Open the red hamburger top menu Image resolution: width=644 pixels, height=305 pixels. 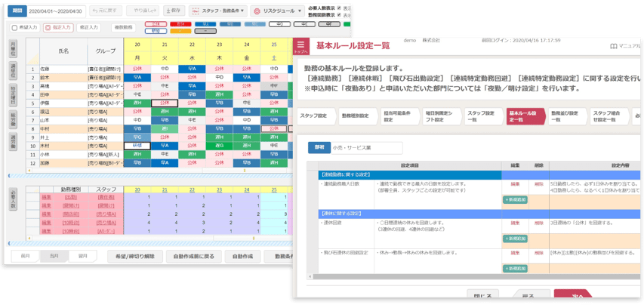[x=302, y=47]
